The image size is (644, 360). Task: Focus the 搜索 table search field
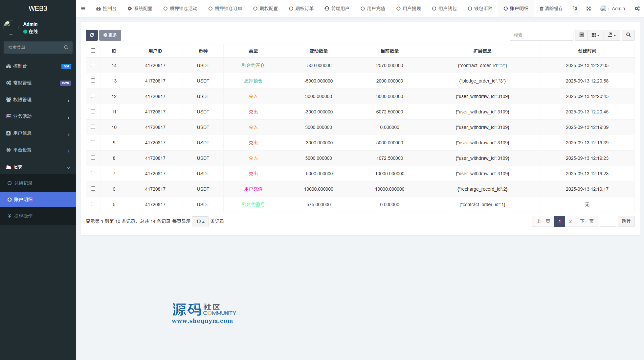(541, 35)
